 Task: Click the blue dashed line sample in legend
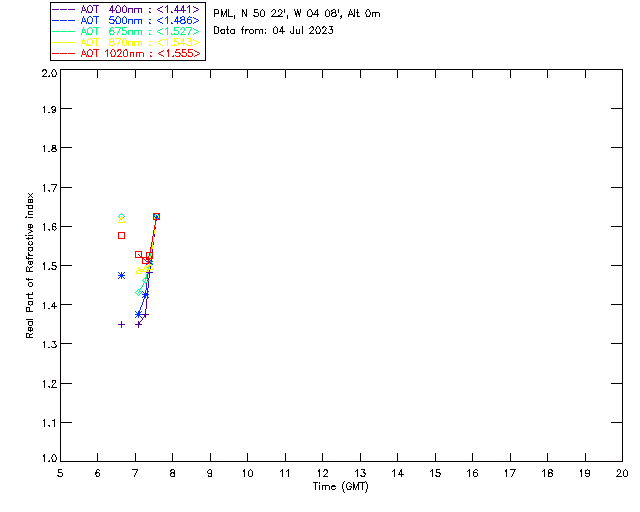[x=64, y=20]
